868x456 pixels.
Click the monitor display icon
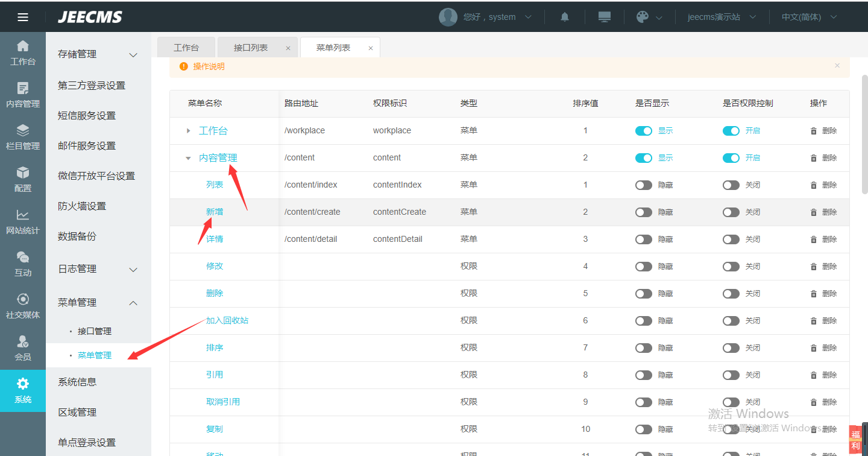pos(605,17)
